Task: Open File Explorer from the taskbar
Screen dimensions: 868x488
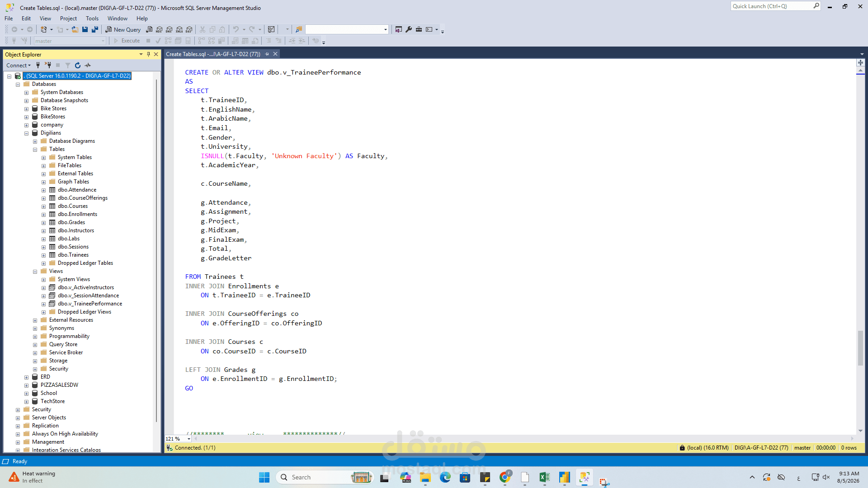Action: tap(425, 477)
